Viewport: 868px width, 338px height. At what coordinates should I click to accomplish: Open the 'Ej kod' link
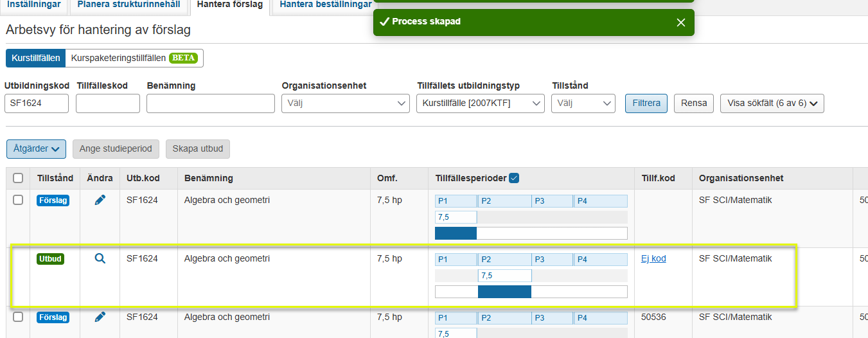(653, 259)
